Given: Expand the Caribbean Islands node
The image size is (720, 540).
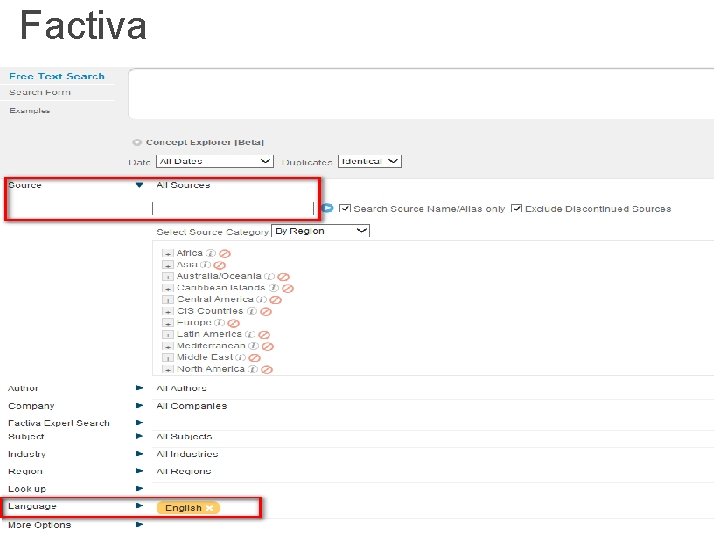Looking at the screenshot, I should (x=168, y=288).
